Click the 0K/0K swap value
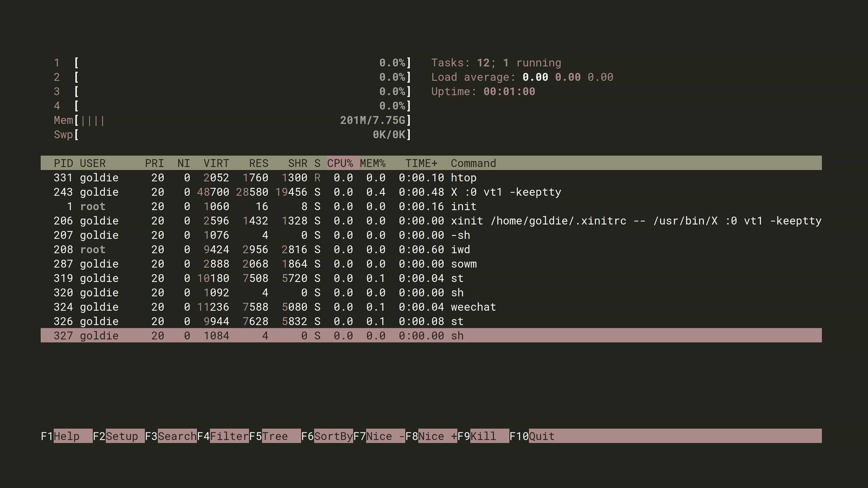 [389, 135]
